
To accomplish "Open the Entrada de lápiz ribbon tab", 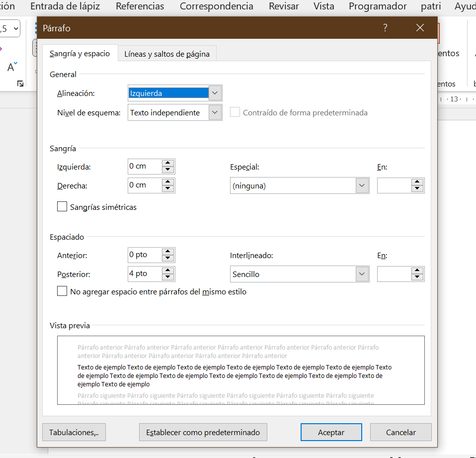I will click(x=65, y=6).
